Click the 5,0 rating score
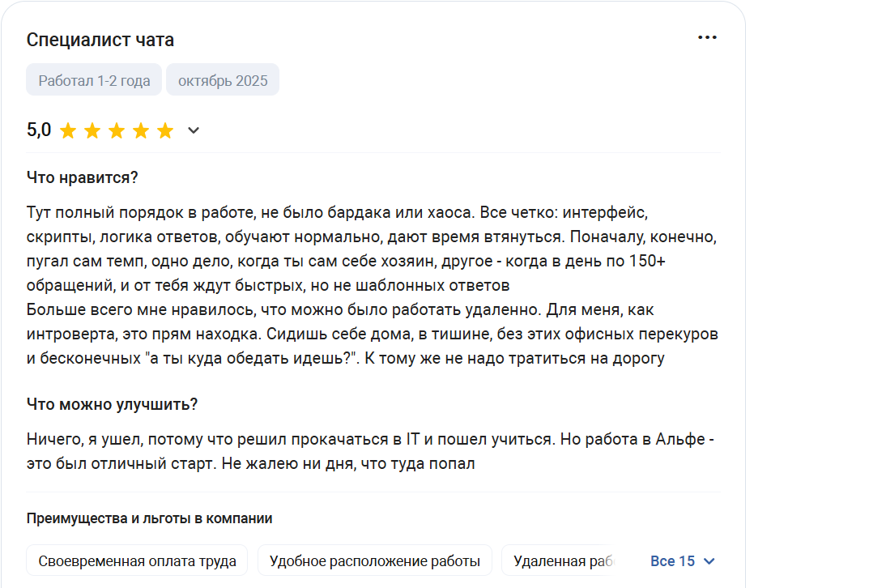The height and width of the screenshot is (588, 886). pyautogui.click(x=39, y=130)
